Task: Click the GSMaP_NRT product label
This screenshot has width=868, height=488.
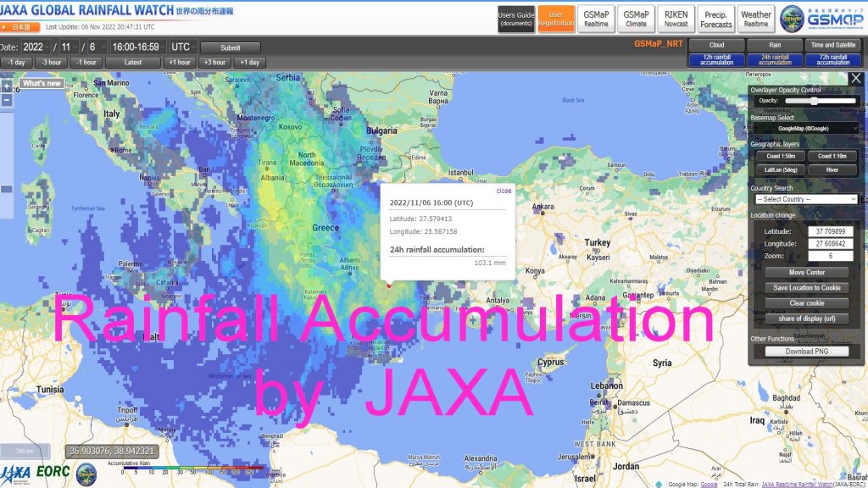Action: pos(658,44)
